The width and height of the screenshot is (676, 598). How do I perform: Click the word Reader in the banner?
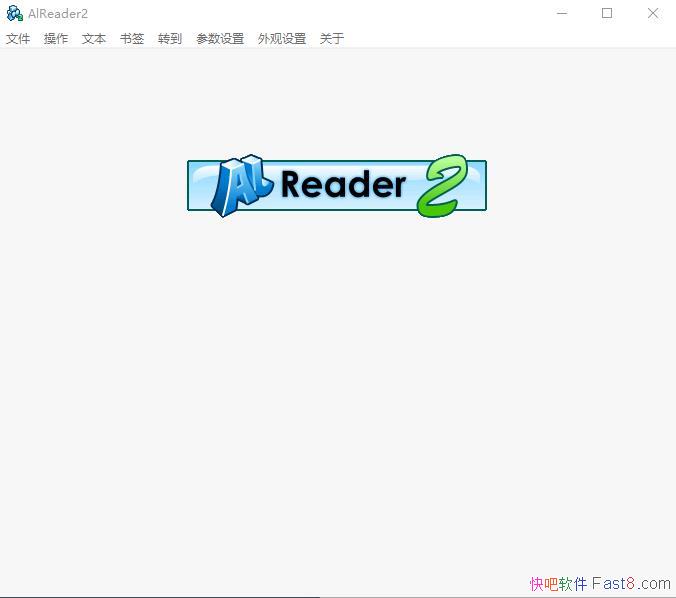[x=343, y=185]
